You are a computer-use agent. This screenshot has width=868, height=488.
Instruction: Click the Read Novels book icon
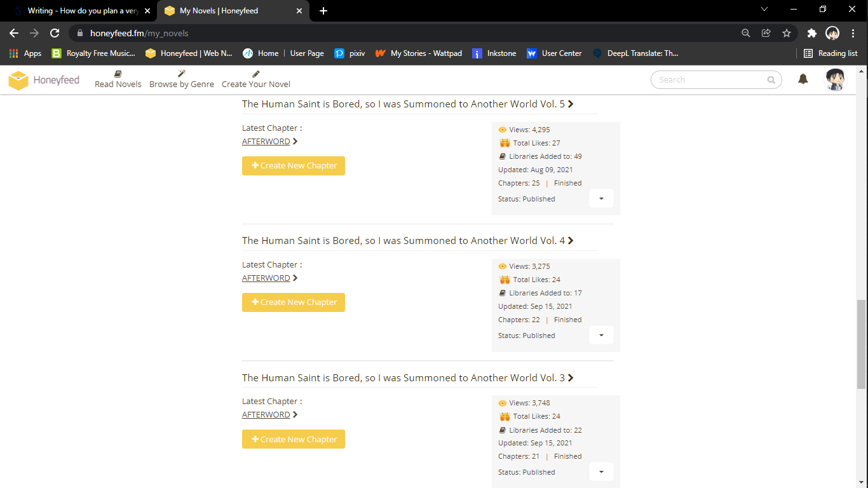118,74
